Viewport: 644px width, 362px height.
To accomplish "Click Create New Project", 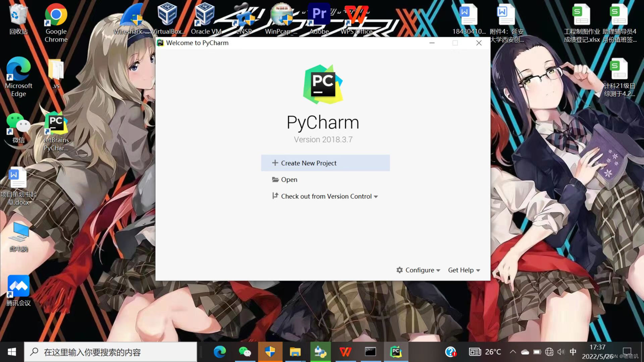I will tap(308, 163).
